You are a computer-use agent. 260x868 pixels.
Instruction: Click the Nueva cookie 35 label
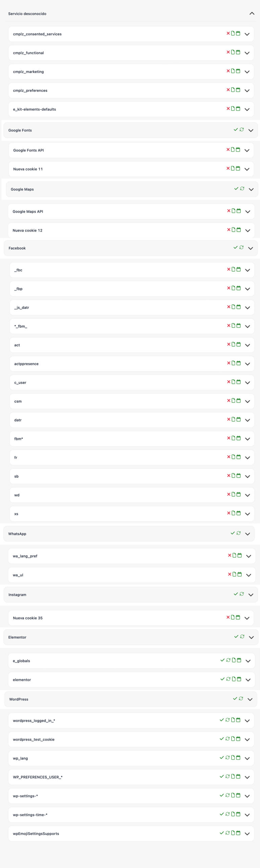[28, 618]
